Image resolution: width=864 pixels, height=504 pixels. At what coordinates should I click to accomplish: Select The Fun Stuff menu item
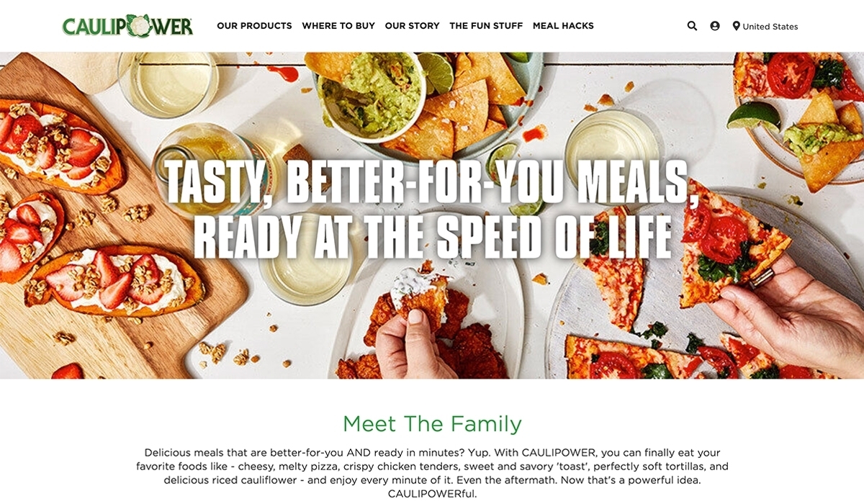pyautogui.click(x=486, y=25)
